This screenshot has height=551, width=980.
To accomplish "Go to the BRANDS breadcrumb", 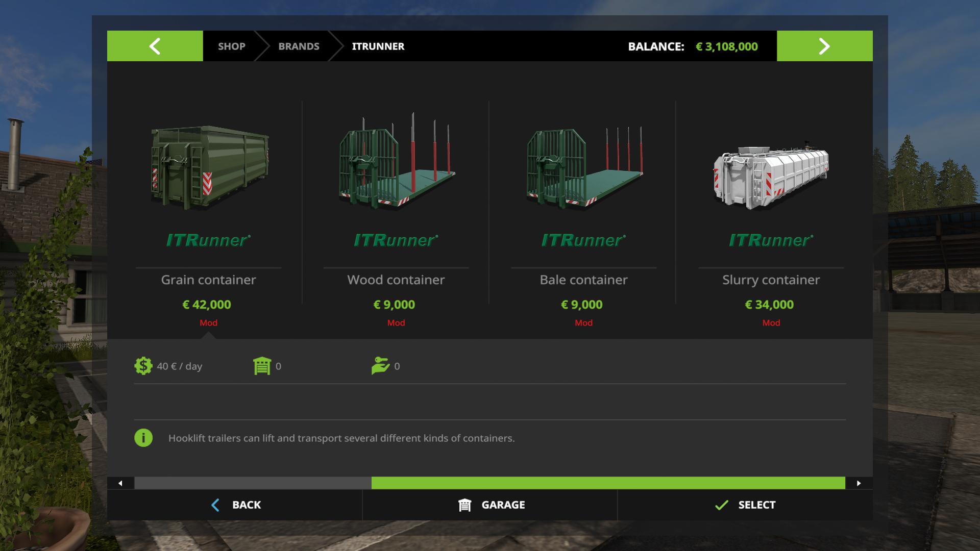I will tap(299, 46).
